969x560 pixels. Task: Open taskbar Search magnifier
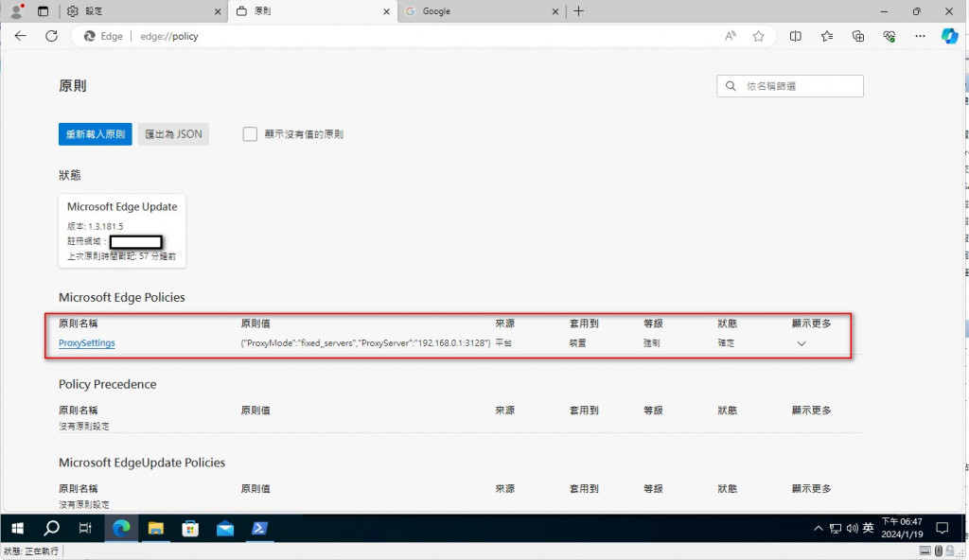coord(51,528)
